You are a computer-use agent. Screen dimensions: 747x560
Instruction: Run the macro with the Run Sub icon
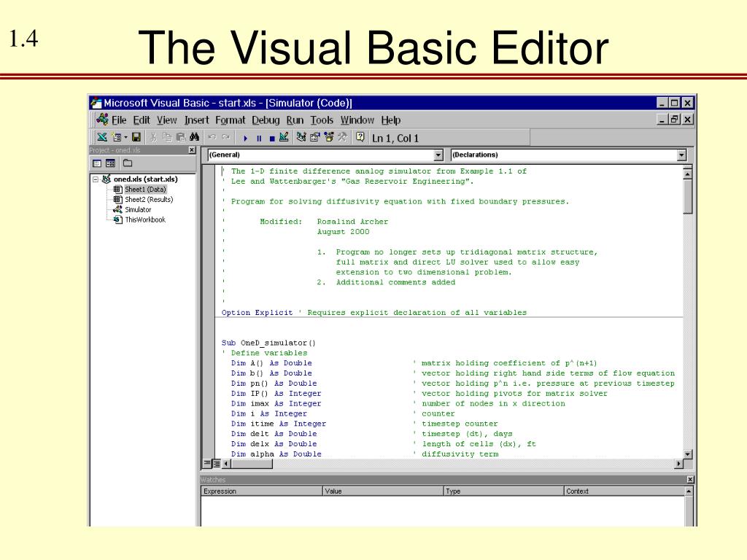pyautogui.click(x=245, y=137)
